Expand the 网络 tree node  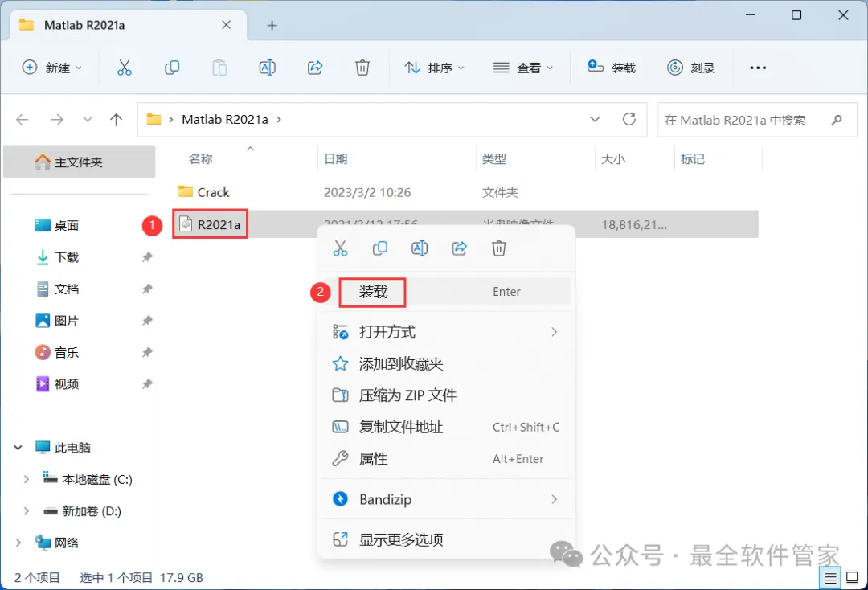18,543
